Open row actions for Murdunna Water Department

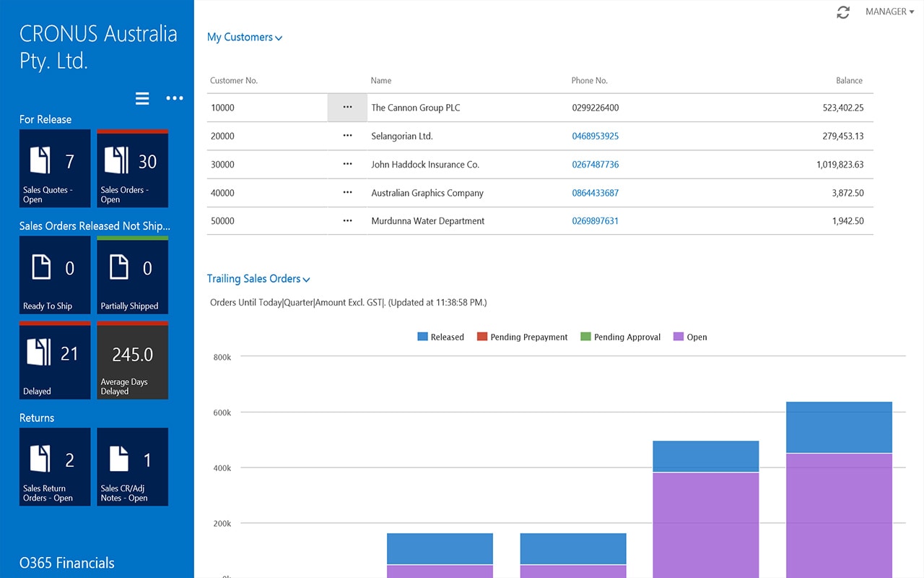click(347, 221)
